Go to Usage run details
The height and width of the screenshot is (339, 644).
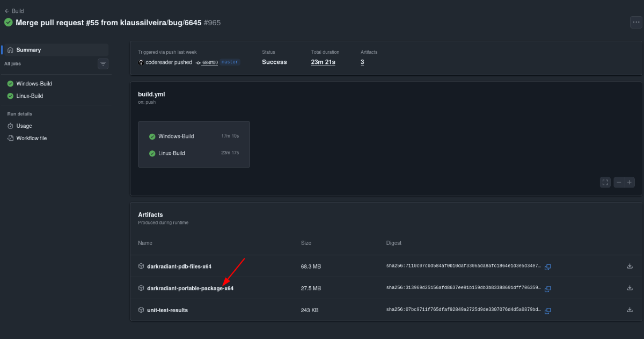[24, 126]
